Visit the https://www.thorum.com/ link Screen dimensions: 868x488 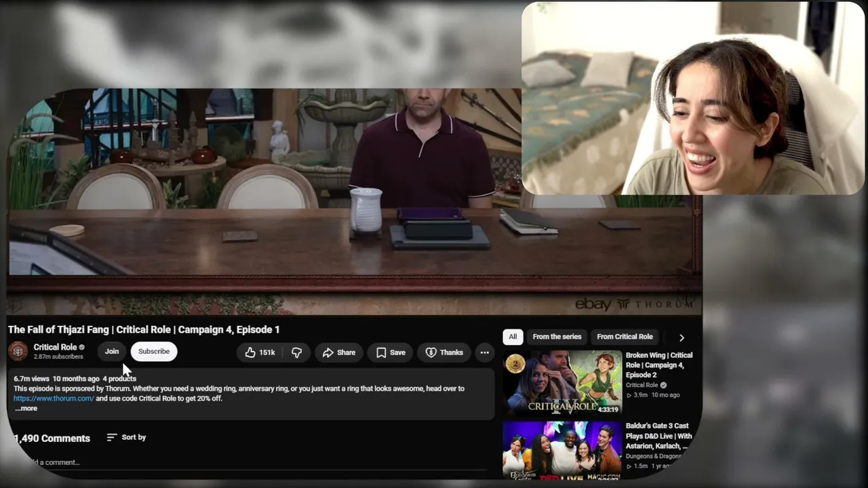coord(54,399)
